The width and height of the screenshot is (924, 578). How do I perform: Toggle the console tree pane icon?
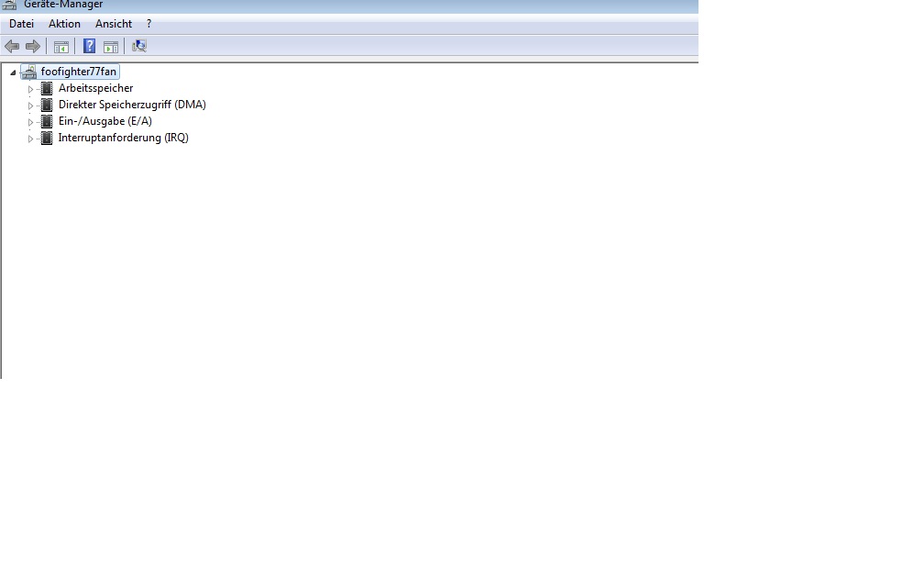(61, 47)
